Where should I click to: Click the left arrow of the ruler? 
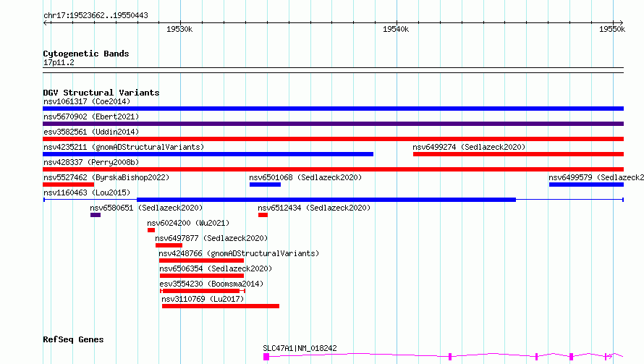point(45,23)
